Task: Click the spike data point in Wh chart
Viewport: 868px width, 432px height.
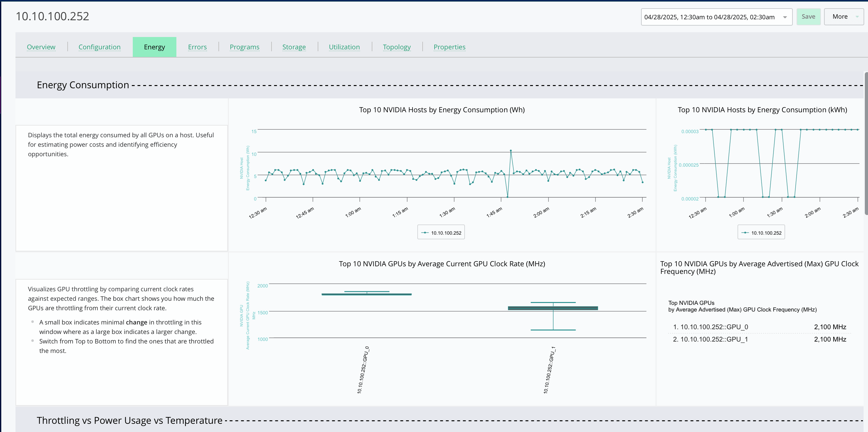Action: pyautogui.click(x=510, y=151)
